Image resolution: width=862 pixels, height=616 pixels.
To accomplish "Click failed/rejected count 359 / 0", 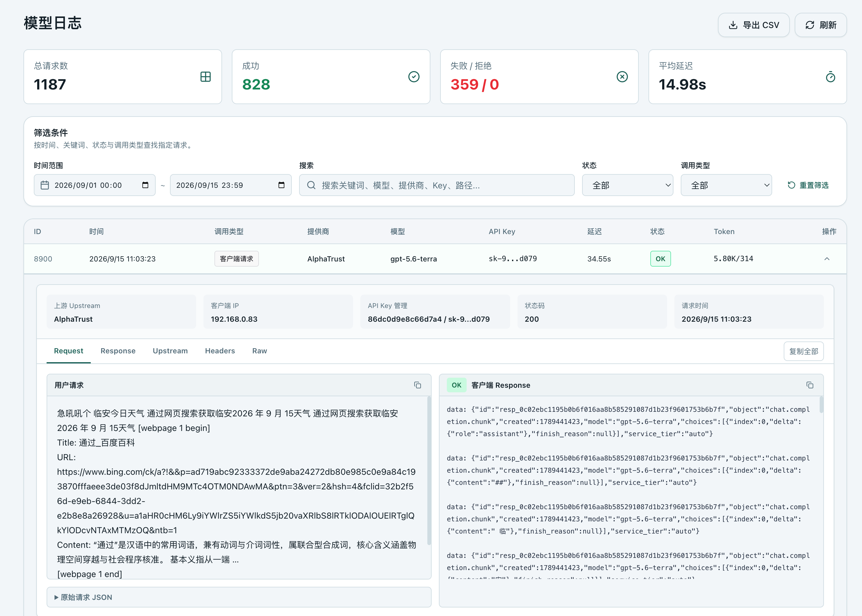I will (x=475, y=84).
